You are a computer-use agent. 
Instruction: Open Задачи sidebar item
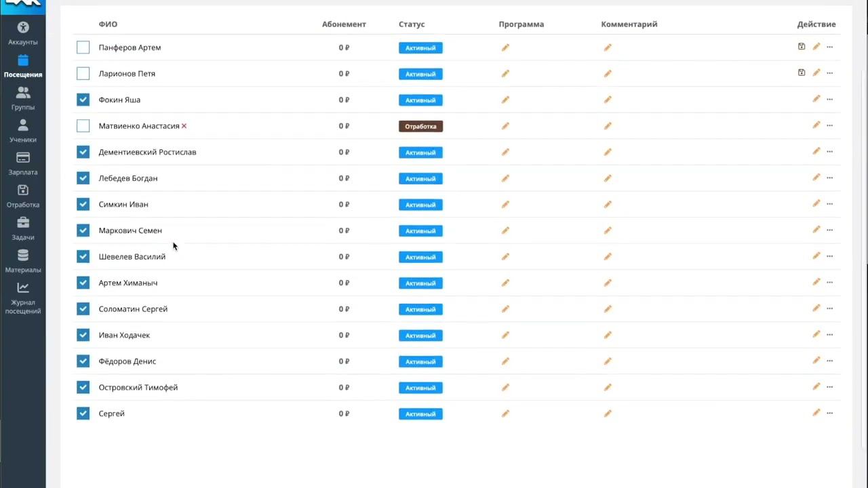[23, 229]
